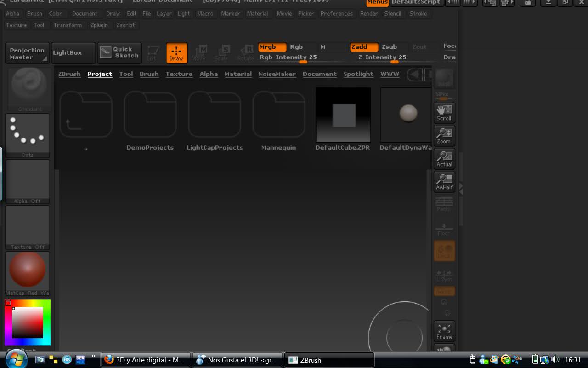Click the Windows Start orb
The width and height of the screenshot is (588, 368).
click(x=17, y=359)
